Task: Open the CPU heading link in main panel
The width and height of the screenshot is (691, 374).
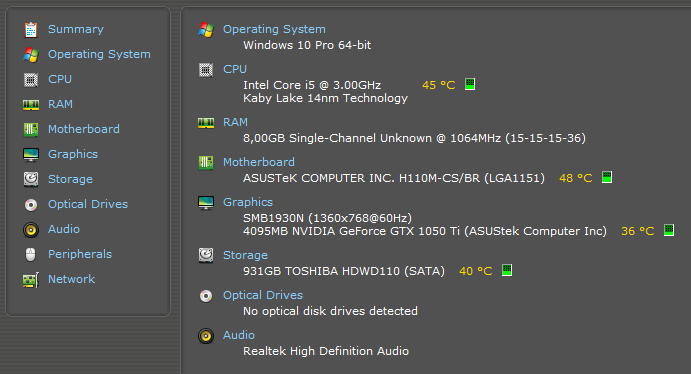Action: [234, 69]
